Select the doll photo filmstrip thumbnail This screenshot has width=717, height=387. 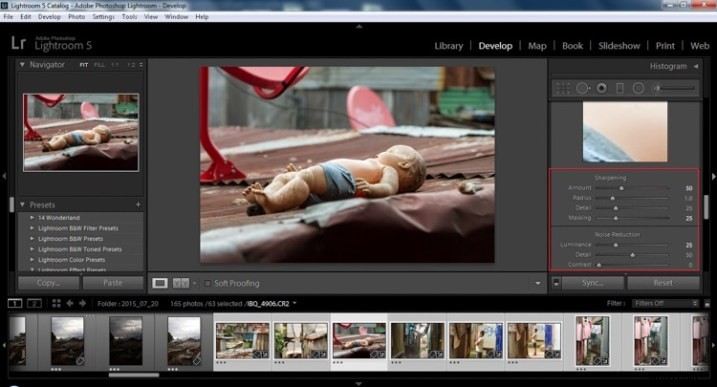(x=359, y=340)
